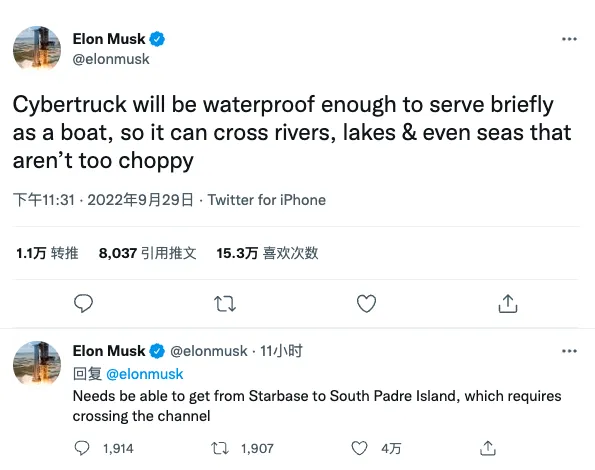Click Elon Musk's avatar on main tweet
This screenshot has height=470, width=595.
(37, 48)
